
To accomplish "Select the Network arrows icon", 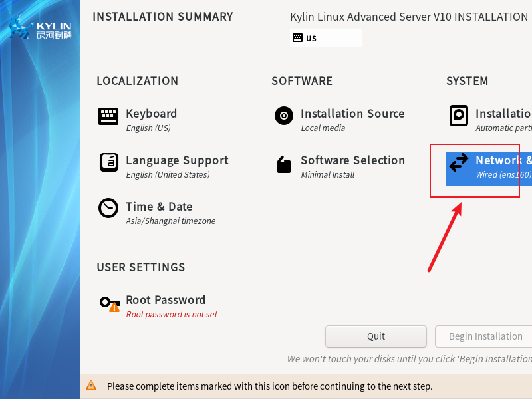I will coord(459,163).
